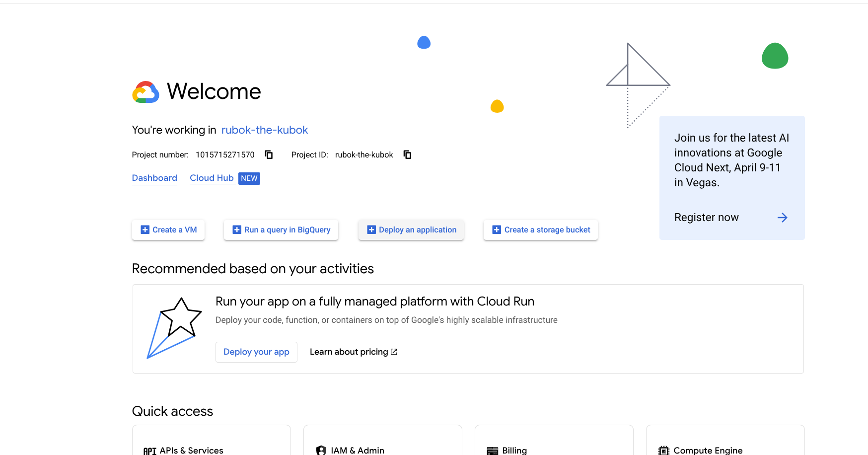The image size is (868, 455).
Task: Click the Register now arrow icon
Action: tap(782, 218)
